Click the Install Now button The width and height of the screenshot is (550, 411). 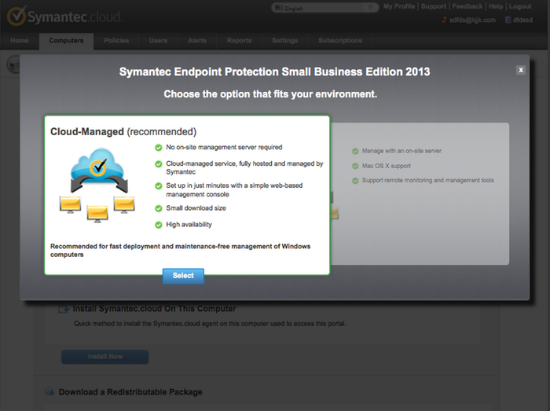pyautogui.click(x=105, y=357)
